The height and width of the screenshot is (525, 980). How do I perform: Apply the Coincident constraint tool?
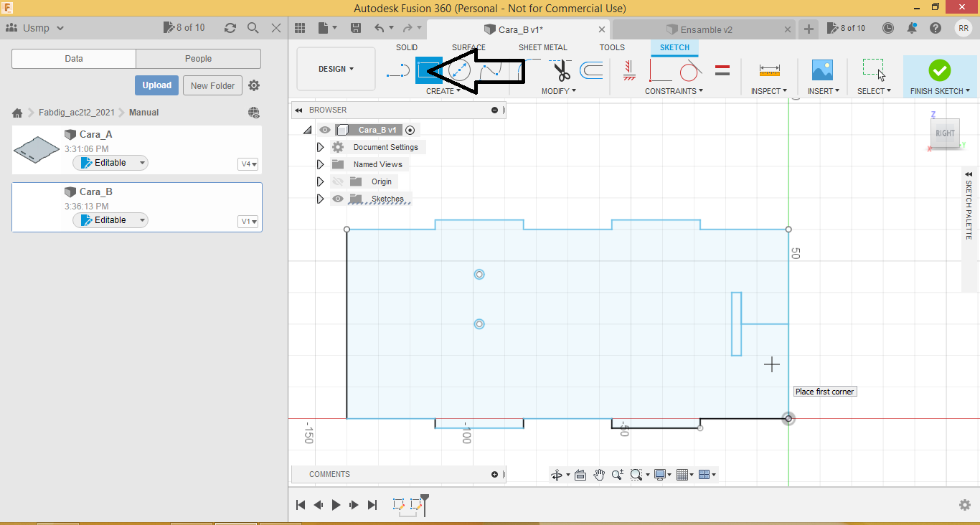pos(660,70)
